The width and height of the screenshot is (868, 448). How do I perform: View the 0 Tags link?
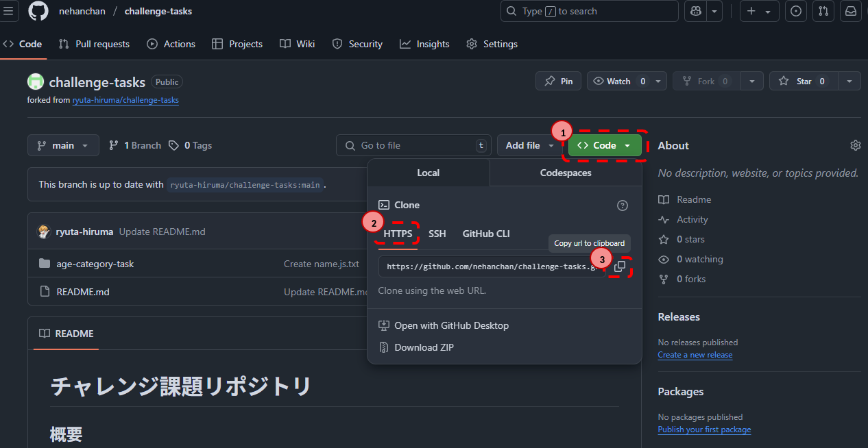click(190, 145)
